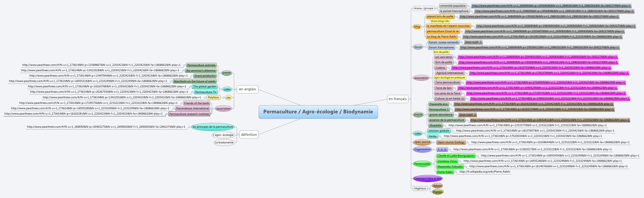The width and height of the screenshot is (644, 198).
Task: Select the en anglais node
Action: 247,89
